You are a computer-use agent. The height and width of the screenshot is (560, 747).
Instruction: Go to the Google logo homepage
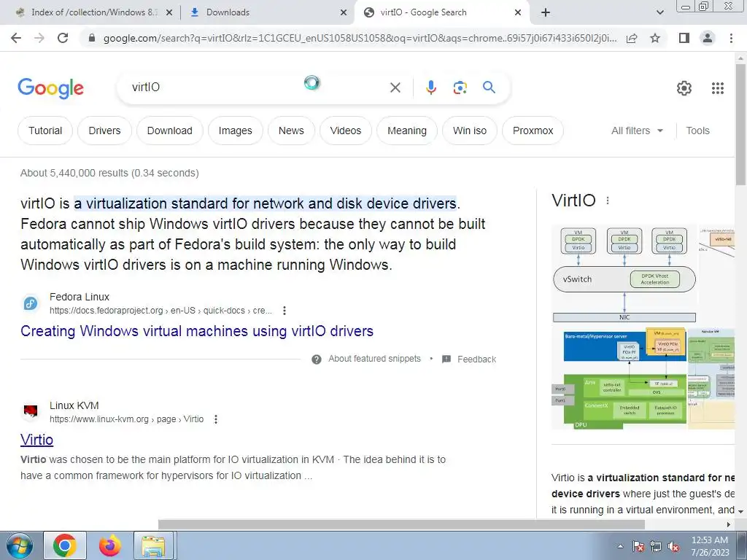click(50, 88)
